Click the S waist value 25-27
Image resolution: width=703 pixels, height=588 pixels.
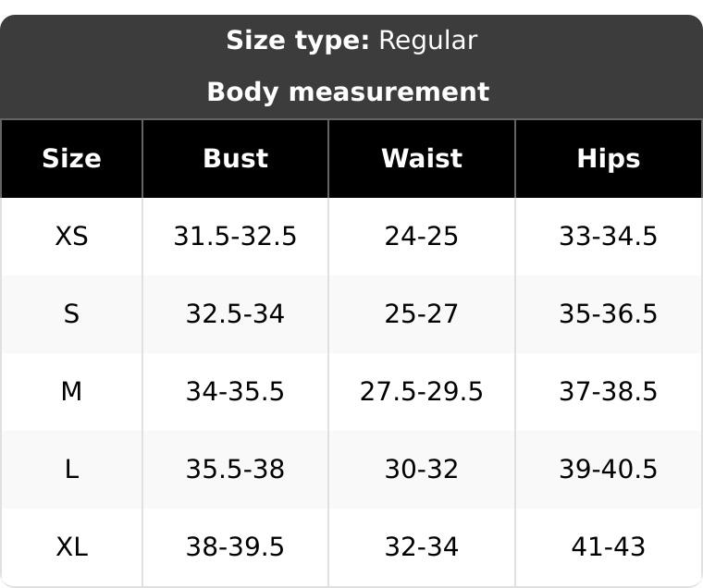tap(422, 313)
